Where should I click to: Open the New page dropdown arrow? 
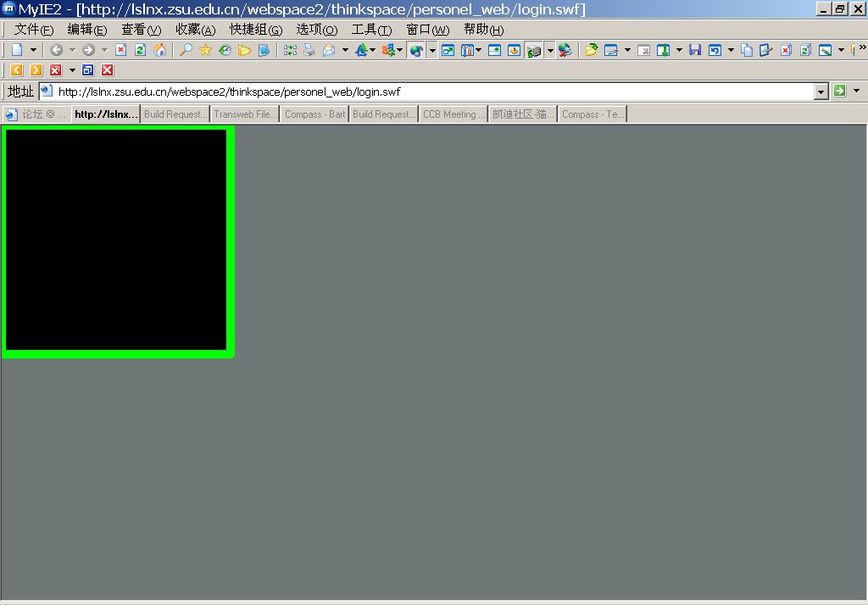click(x=34, y=50)
